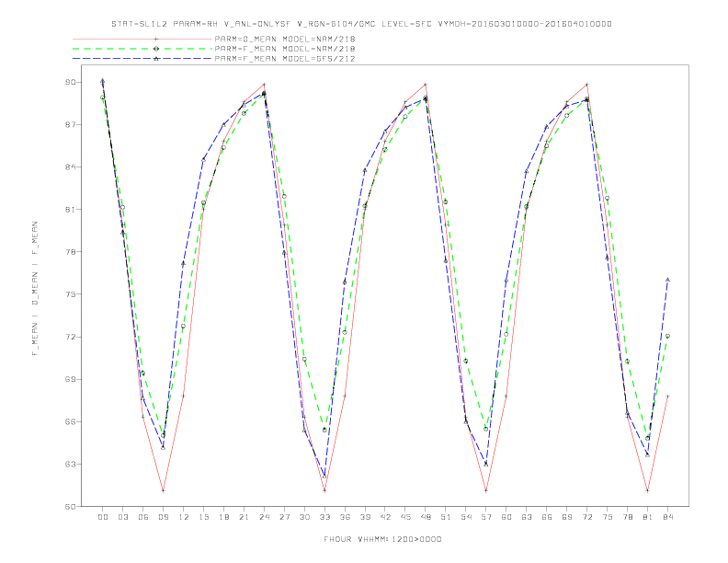This screenshot has width=728, height=563.
Task: Click x-axis forecast hour label 75
Action: pos(608,517)
